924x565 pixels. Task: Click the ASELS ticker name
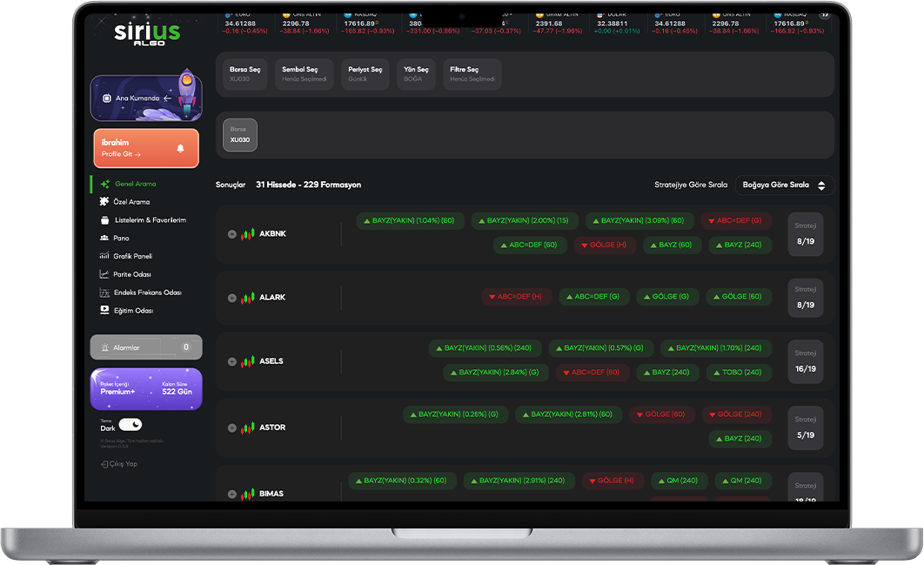point(271,361)
